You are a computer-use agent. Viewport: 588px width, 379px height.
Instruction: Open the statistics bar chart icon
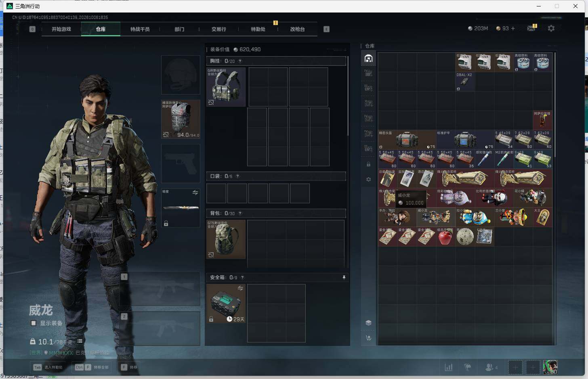[448, 367]
